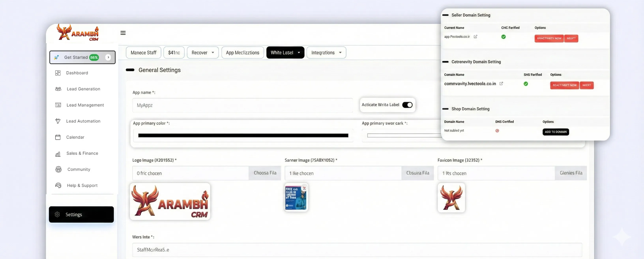Switch to the Manece Staff tab
Image resolution: width=644 pixels, height=259 pixels.
(143, 53)
